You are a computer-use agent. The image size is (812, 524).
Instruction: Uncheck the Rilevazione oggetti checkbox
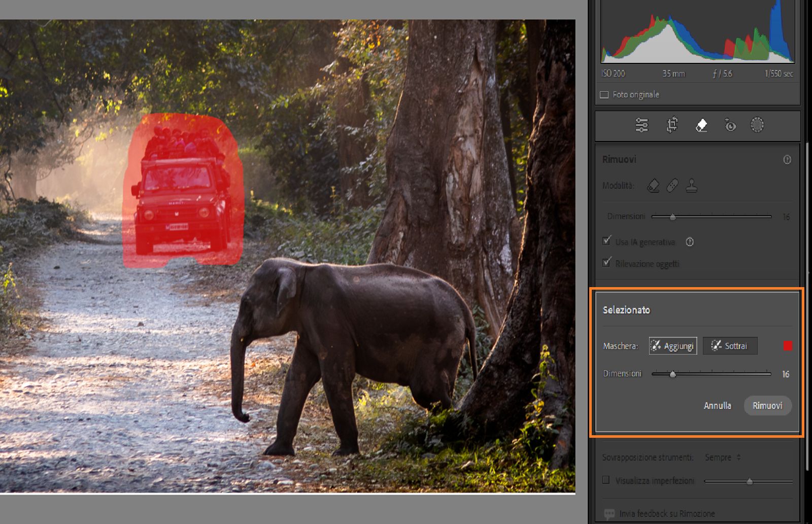(x=606, y=262)
